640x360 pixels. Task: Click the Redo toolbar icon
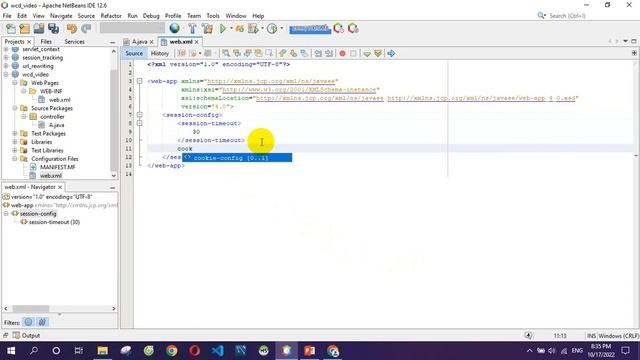click(x=86, y=29)
